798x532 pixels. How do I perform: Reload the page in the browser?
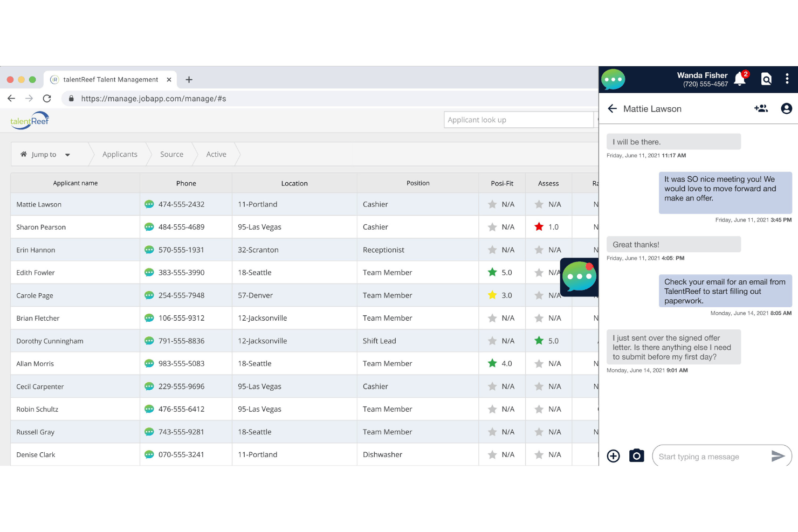tap(47, 98)
